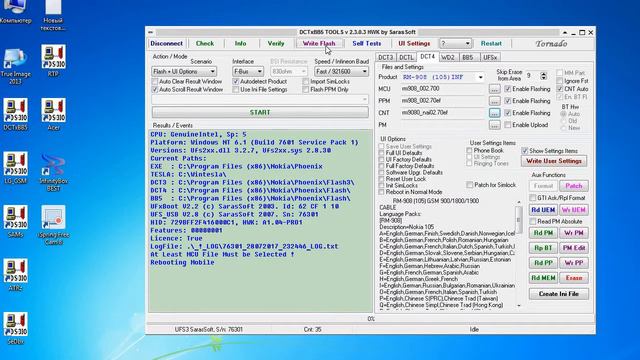Open the Scenario dropdown (Flash + UI Options)
This screenshot has height=360, width=640.
[184, 71]
